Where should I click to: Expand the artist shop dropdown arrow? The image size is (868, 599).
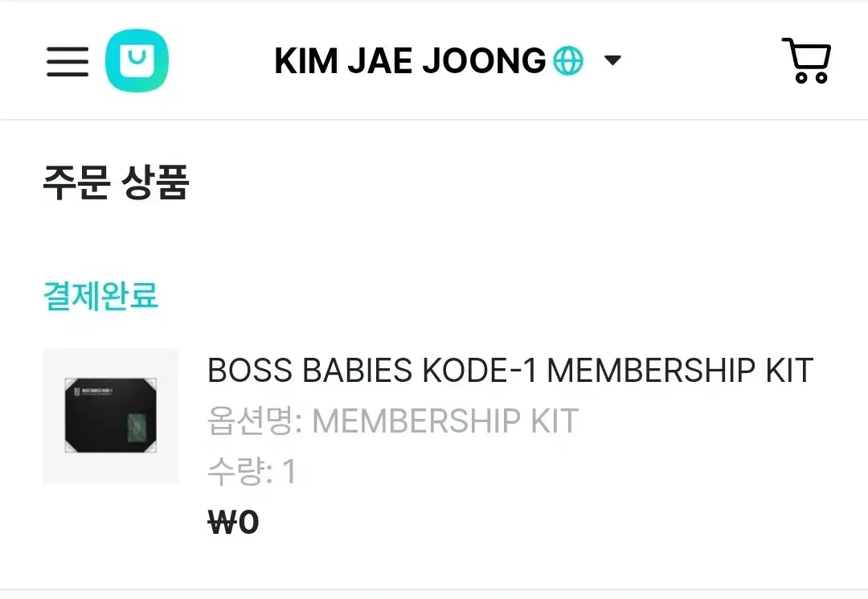(612, 59)
